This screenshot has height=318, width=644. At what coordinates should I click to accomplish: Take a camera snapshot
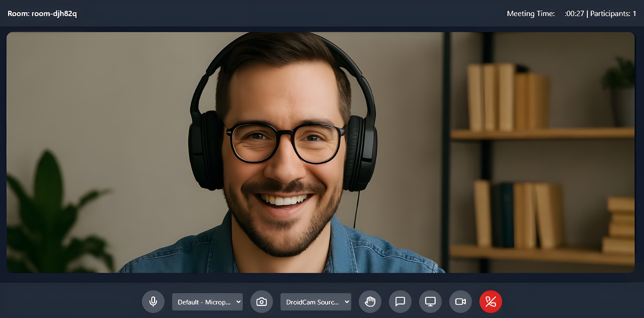click(x=261, y=302)
